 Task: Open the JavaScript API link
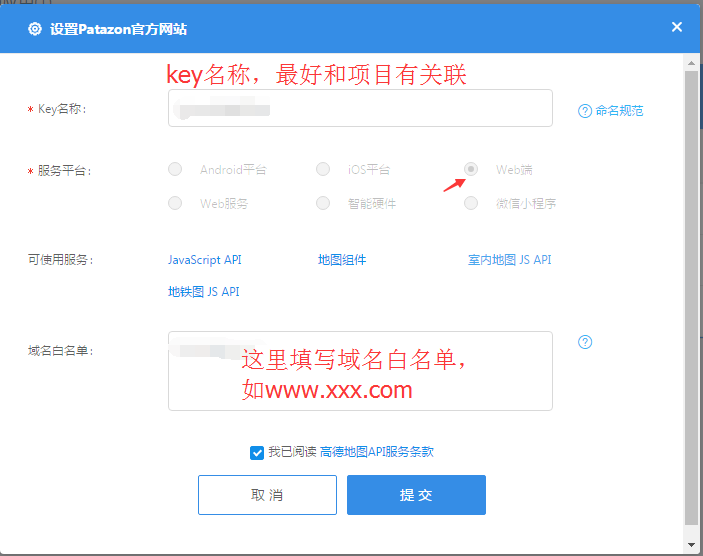pos(205,260)
